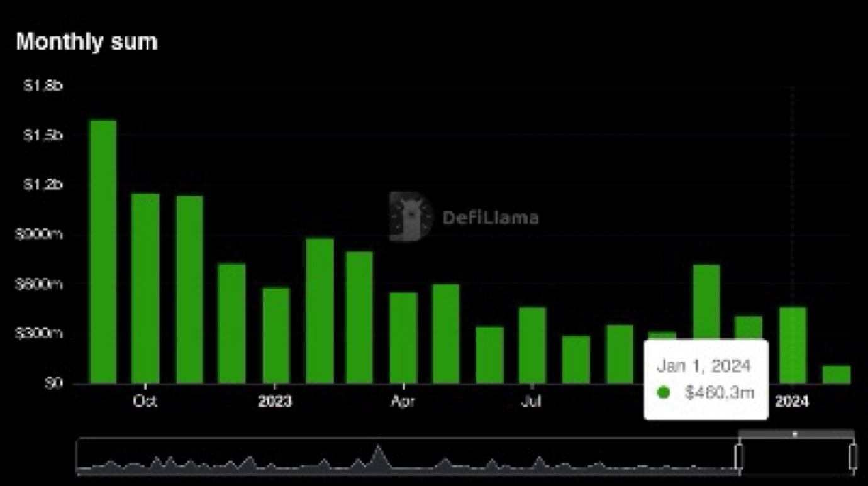Click the top grip of the range selector

click(795, 434)
